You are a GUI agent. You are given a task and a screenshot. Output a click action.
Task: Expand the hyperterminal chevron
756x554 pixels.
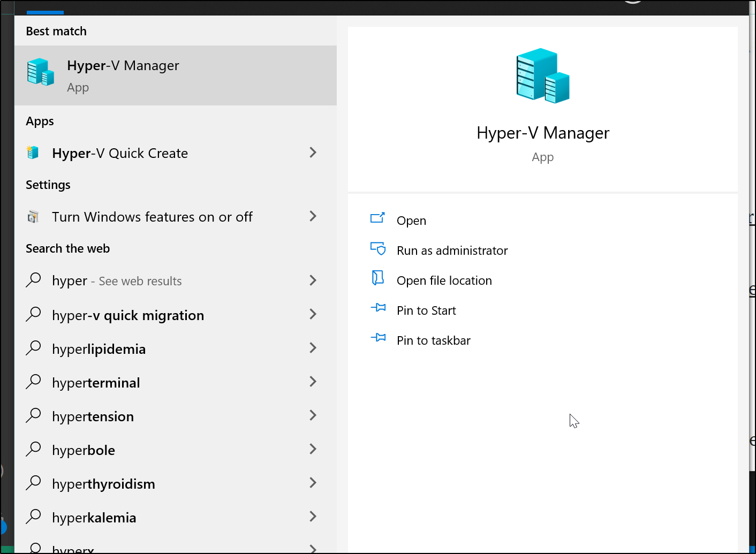pyautogui.click(x=313, y=382)
